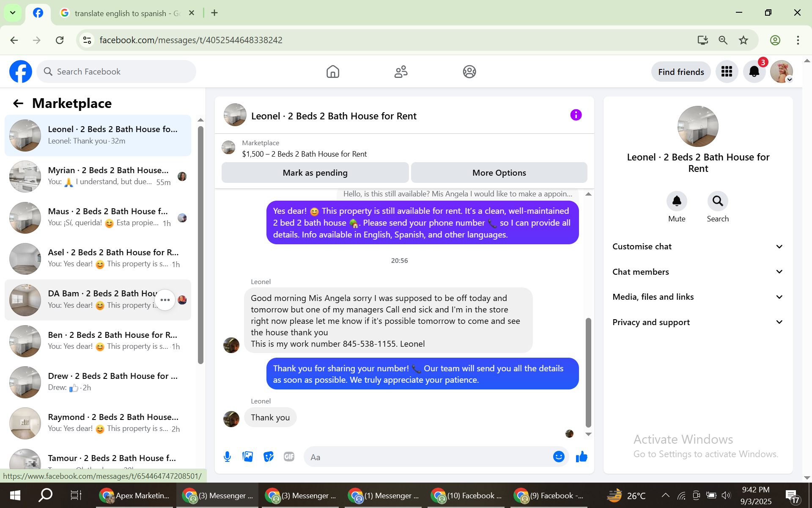View Leonel listing thumbnail in right panel
Image resolution: width=812 pixels, height=508 pixels.
click(698, 126)
